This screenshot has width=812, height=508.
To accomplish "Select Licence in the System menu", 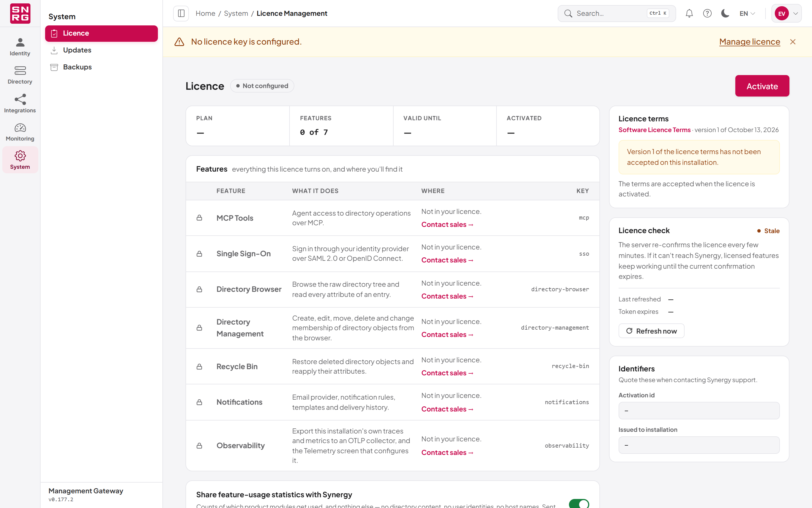I will 101,33.
